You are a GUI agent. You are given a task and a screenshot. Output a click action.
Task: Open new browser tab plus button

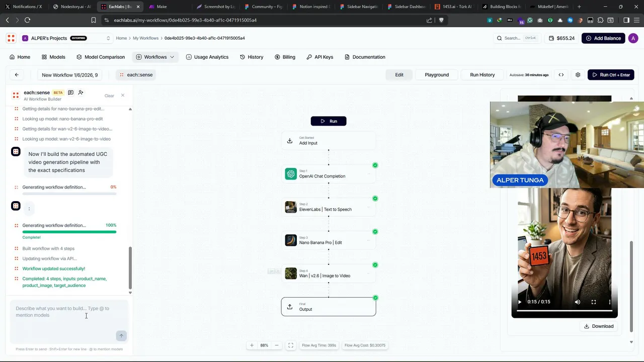point(579,7)
